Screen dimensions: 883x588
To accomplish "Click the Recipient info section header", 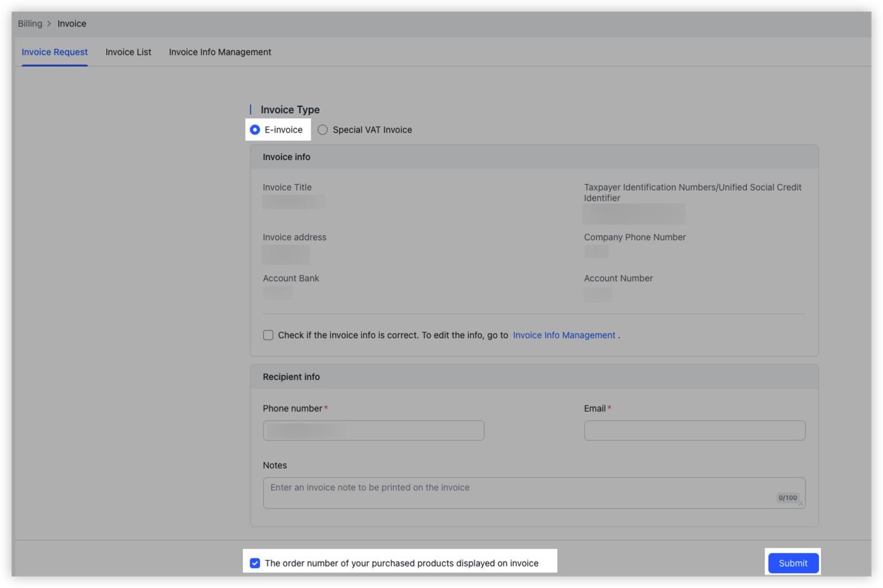I will pos(291,376).
